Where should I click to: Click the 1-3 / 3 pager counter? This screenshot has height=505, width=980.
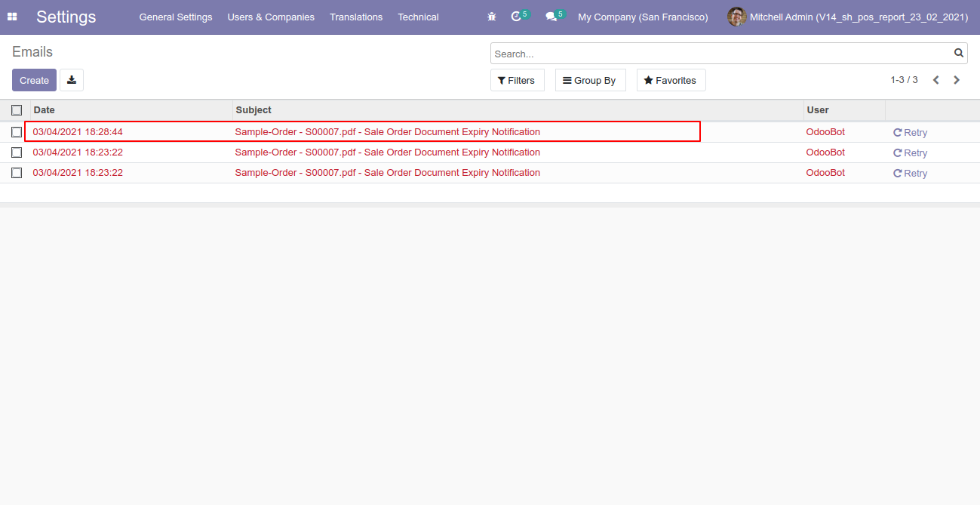(904, 80)
